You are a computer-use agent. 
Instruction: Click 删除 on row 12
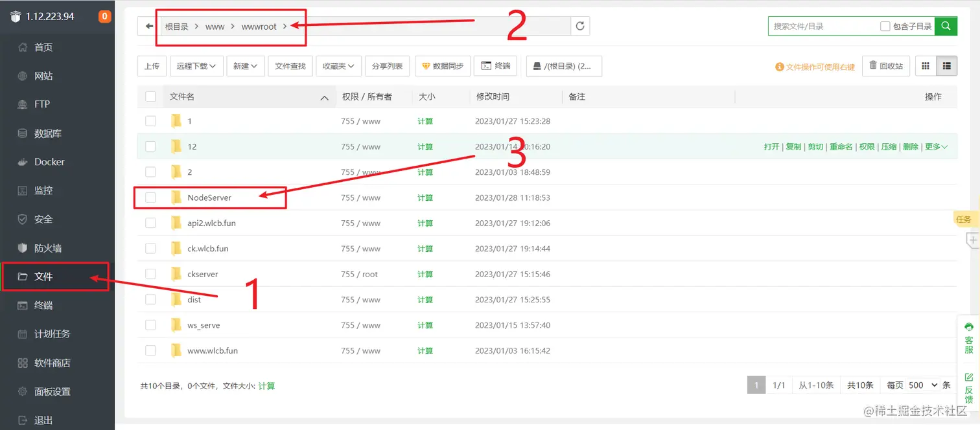[911, 147]
